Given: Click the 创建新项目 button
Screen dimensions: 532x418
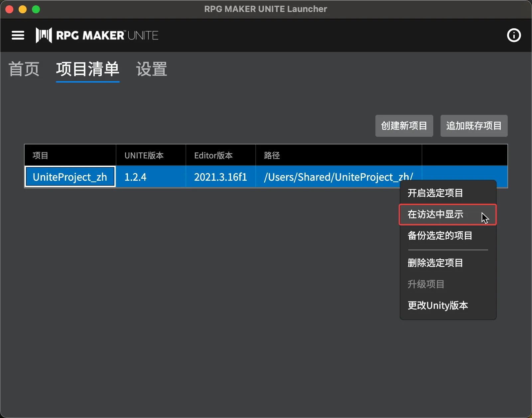Looking at the screenshot, I should coord(404,126).
